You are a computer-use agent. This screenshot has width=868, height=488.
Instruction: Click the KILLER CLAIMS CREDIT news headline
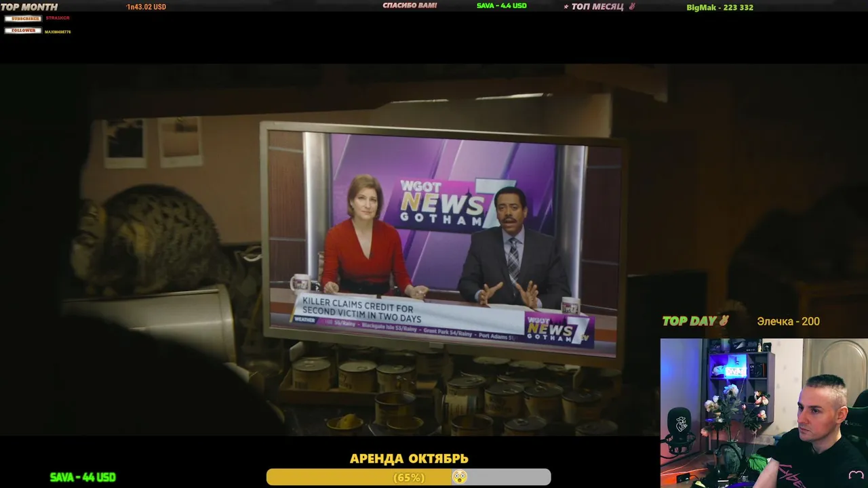pyautogui.click(x=362, y=310)
